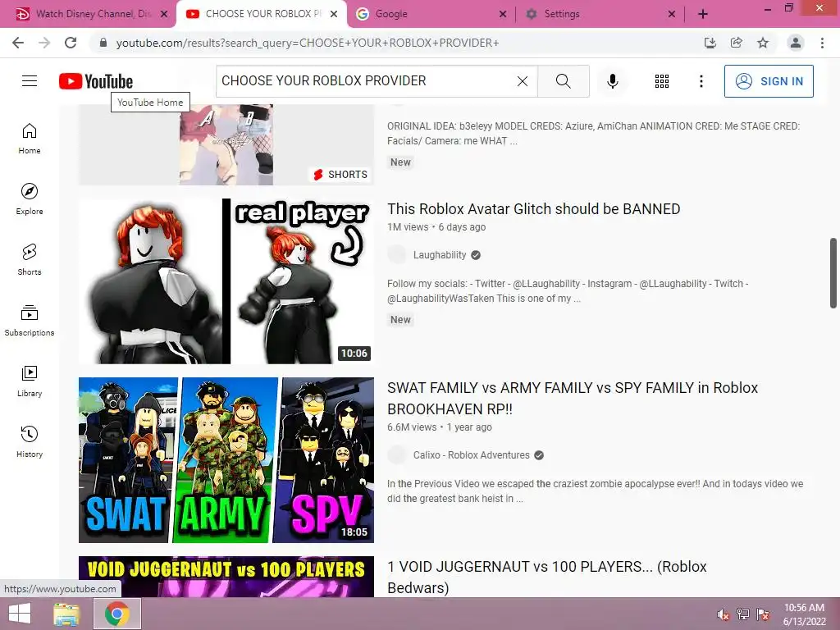The height and width of the screenshot is (630, 840).
Task: Open a new browser tab
Action: [703, 14]
